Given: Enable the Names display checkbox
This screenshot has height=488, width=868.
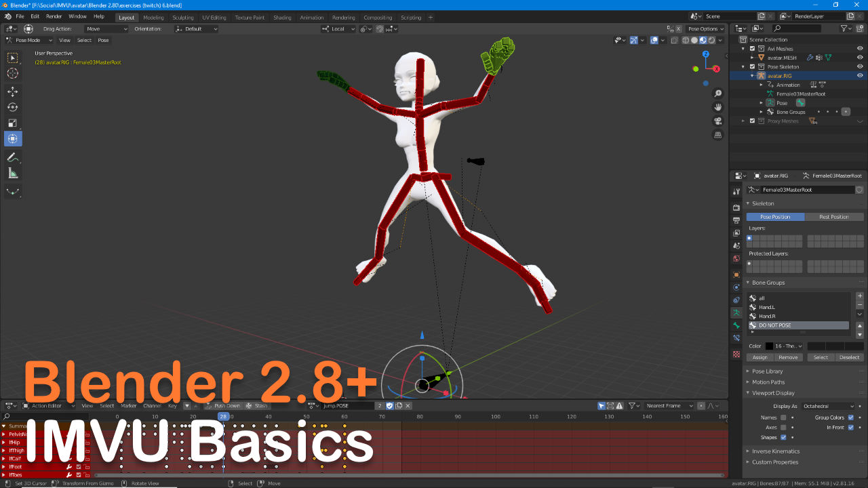Looking at the screenshot, I should coord(783,418).
